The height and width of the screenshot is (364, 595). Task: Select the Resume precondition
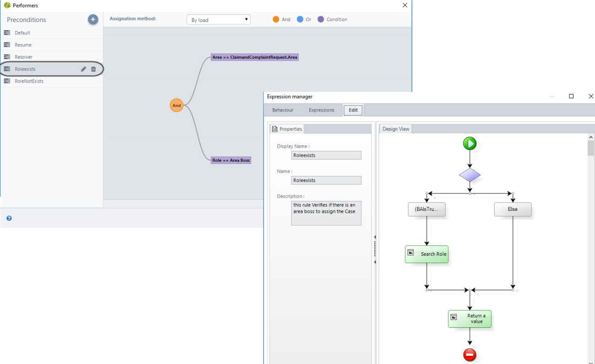coord(51,45)
